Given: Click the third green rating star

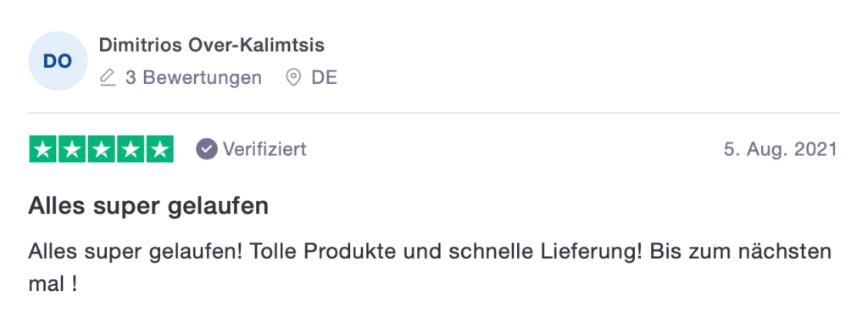Looking at the screenshot, I should pyautogui.click(x=102, y=149).
